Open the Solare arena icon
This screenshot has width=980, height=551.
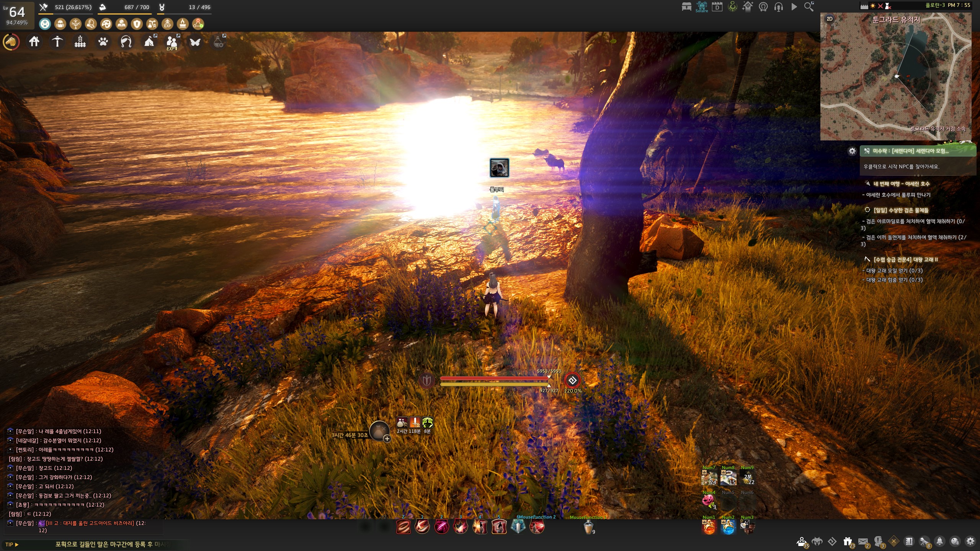702,7
